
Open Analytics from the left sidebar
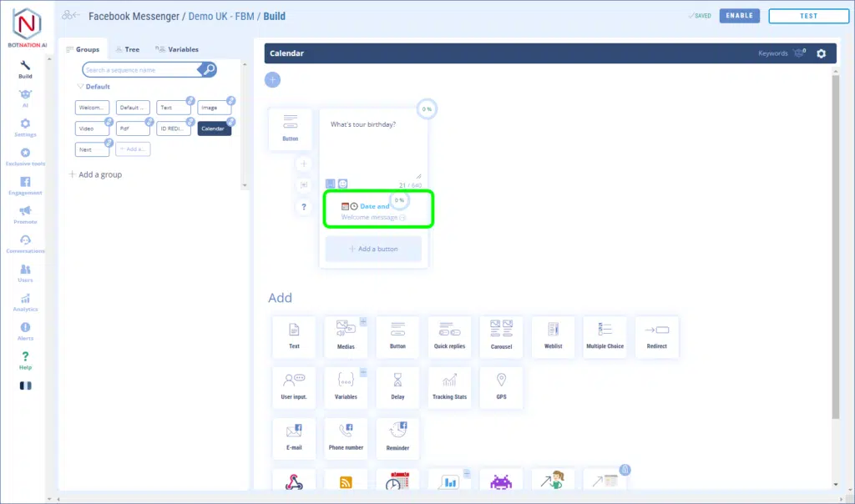click(x=25, y=302)
